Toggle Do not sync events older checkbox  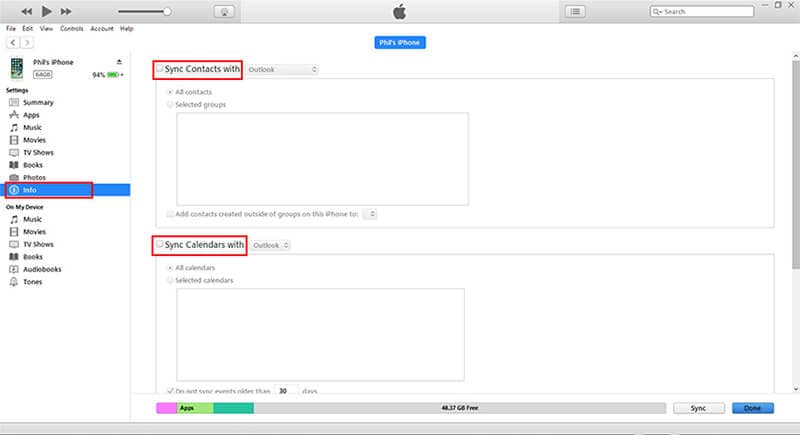tap(170, 391)
